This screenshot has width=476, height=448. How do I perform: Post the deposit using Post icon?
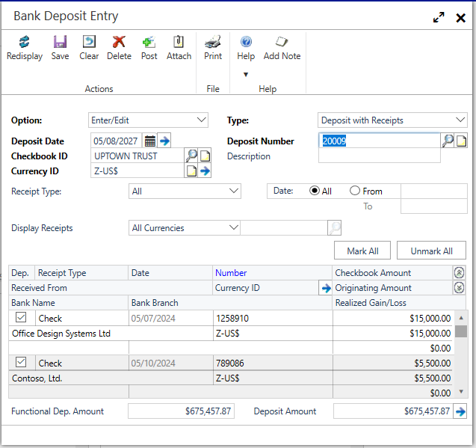pos(149,42)
